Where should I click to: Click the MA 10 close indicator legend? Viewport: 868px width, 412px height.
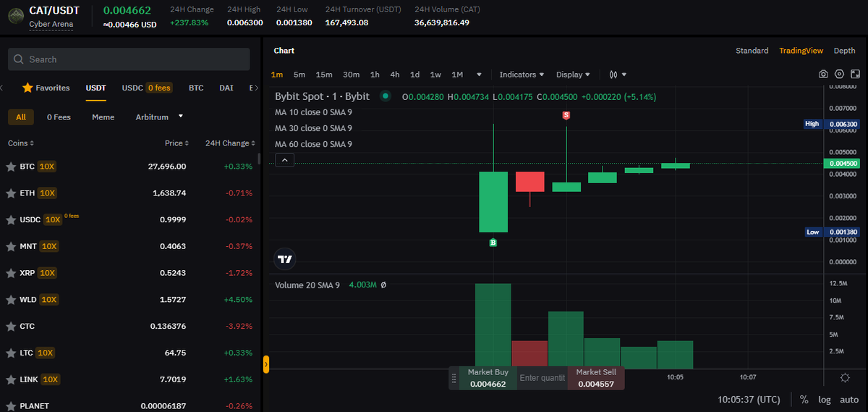tap(313, 112)
